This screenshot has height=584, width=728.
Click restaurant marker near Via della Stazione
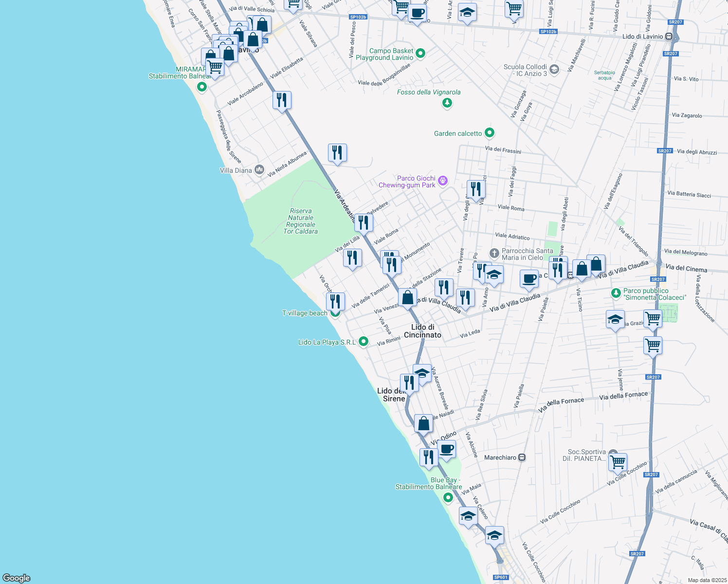(x=444, y=289)
